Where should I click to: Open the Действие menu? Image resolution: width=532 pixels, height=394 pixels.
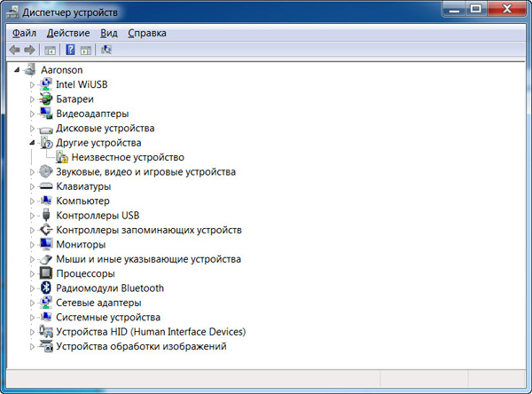(x=68, y=33)
